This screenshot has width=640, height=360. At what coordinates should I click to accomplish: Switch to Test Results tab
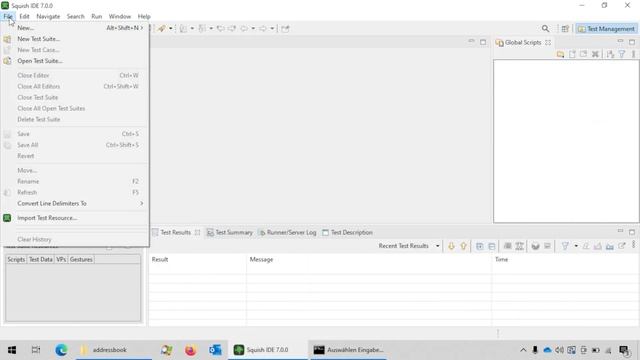176,232
